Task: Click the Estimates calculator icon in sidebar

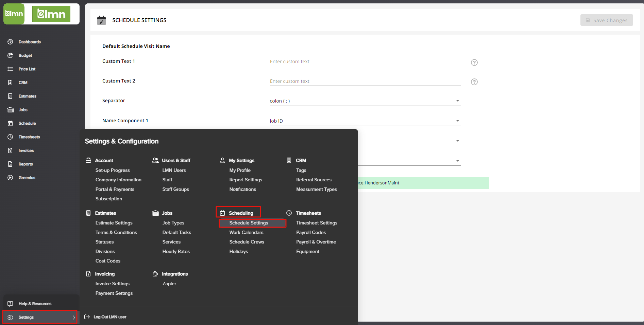Action: tap(10, 96)
